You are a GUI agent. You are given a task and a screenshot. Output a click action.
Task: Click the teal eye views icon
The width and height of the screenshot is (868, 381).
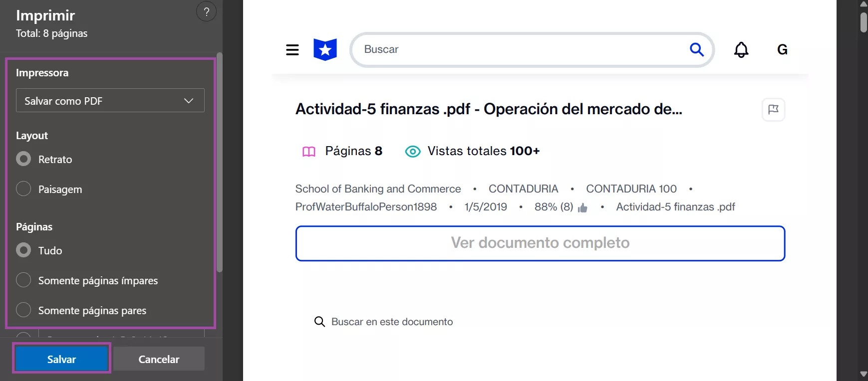[413, 152]
